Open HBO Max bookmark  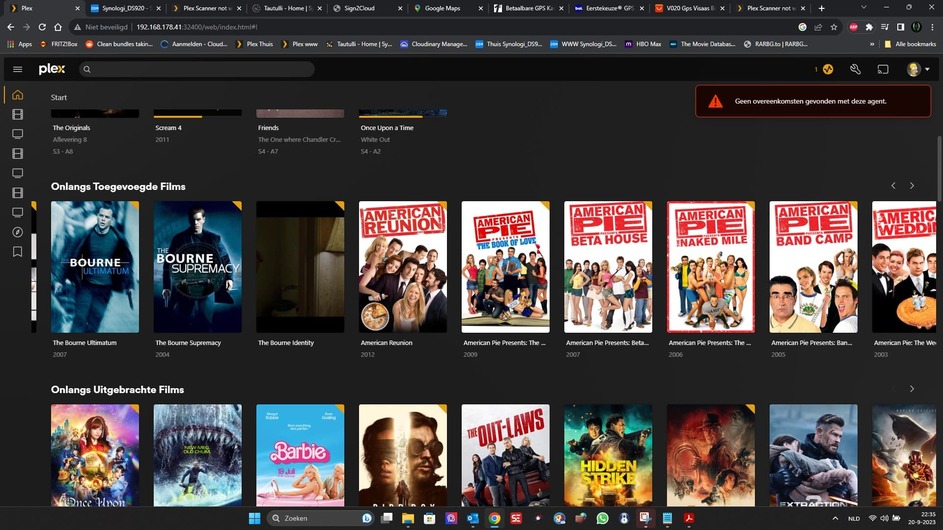(x=643, y=44)
